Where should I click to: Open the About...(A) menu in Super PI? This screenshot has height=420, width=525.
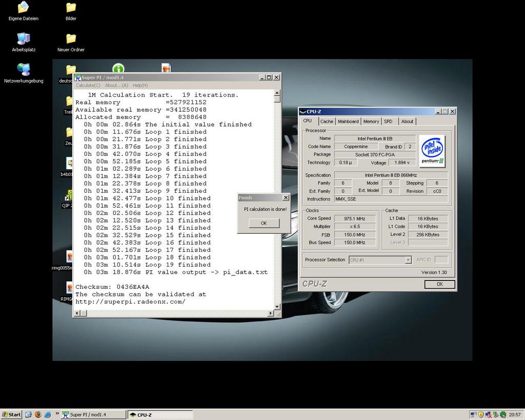point(116,86)
